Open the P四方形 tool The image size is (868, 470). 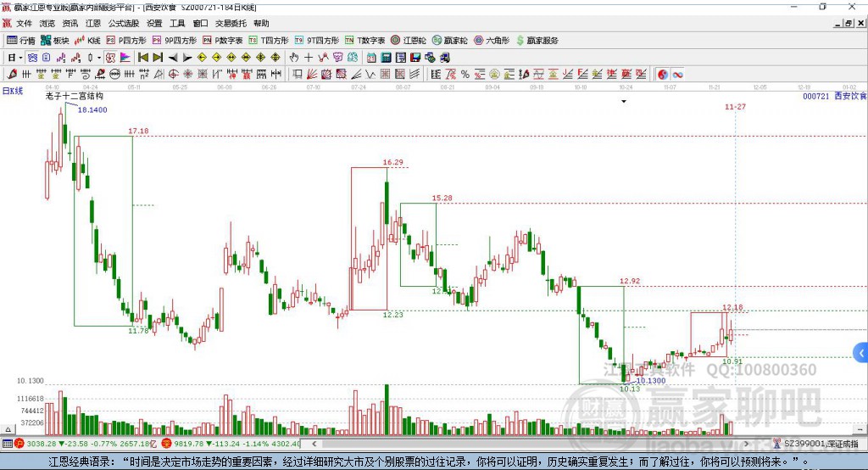click(126, 41)
